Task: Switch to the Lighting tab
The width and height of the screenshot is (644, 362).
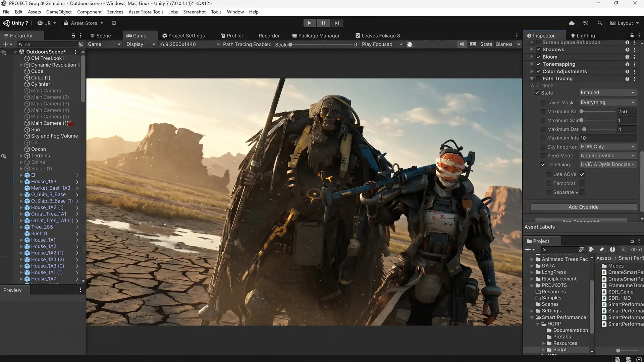Action: tap(583, 36)
